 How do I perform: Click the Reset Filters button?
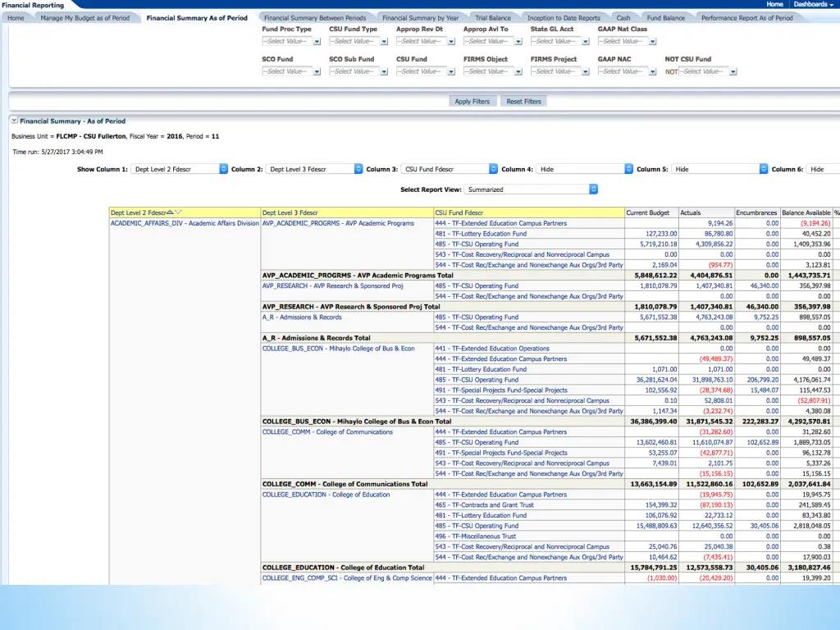524,101
